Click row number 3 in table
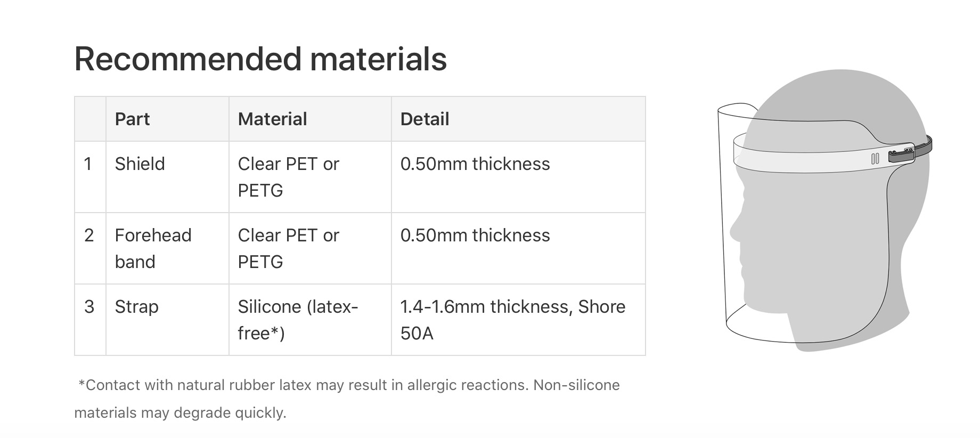The width and height of the screenshot is (980, 438). (x=89, y=307)
